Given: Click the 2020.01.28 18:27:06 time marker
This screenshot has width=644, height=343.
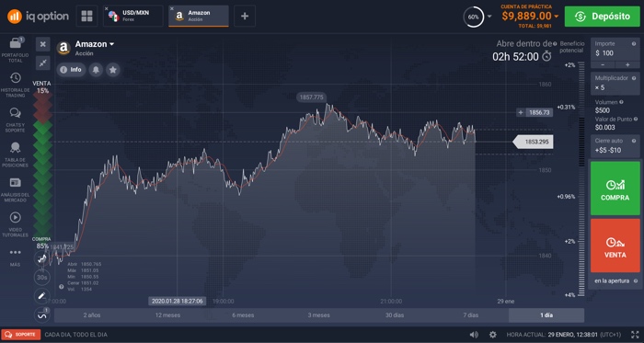Looking at the screenshot, I should coord(177,301).
